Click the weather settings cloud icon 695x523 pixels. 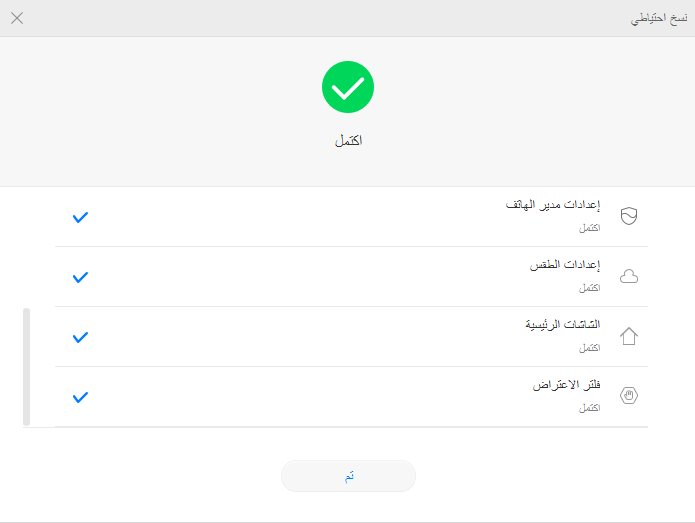(x=629, y=276)
